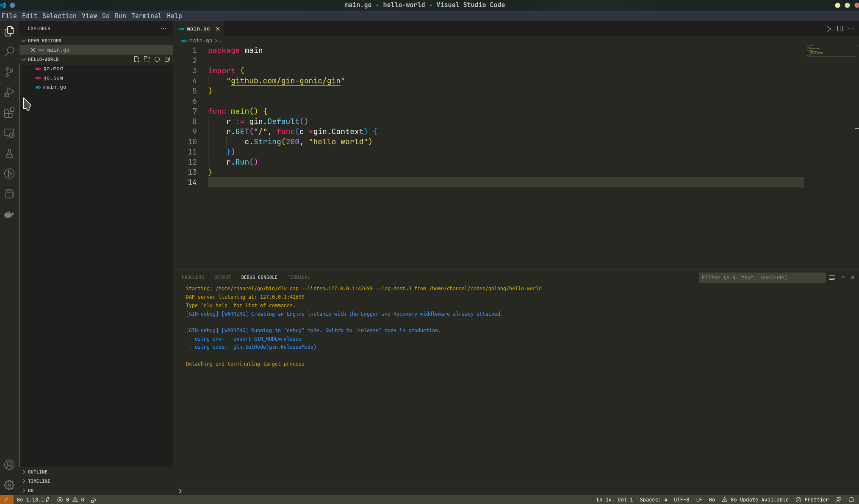Screen dimensions: 859x504
Task: Switch to the PROBLEMS panel tab
Action: tap(193, 277)
